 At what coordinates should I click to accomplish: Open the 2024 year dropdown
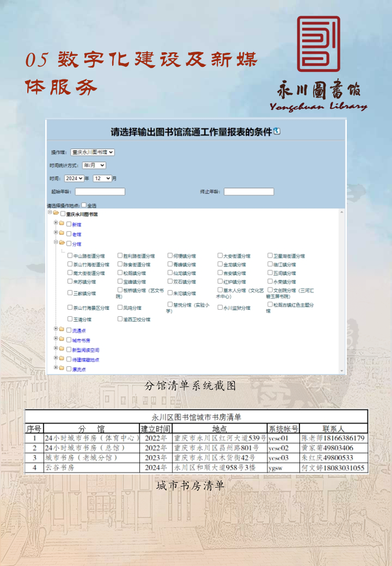pos(74,179)
